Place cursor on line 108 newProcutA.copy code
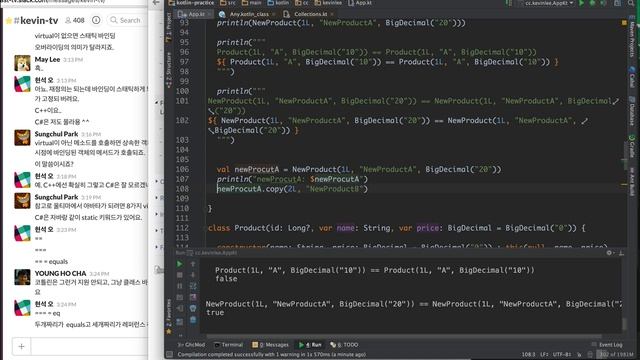 (x=292, y=189)
